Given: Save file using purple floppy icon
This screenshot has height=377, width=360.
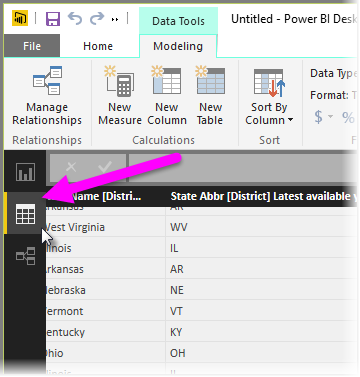Looking at the screenshot, I should click(x=53, y=19).
